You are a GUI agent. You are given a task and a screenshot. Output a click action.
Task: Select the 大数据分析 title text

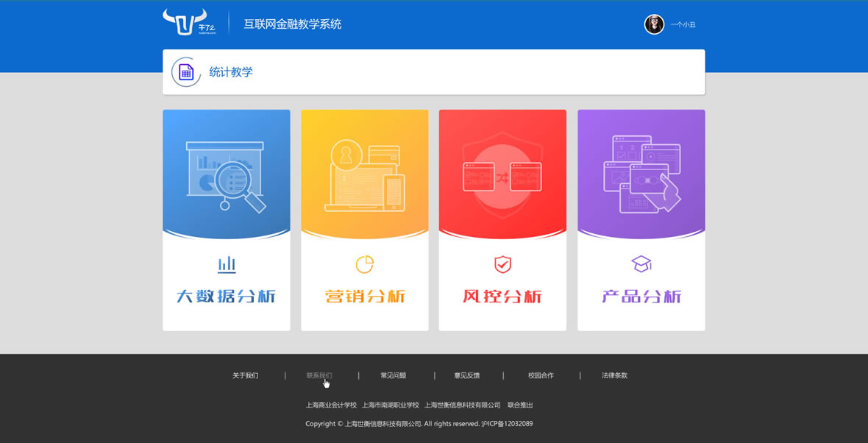point(227,297)
